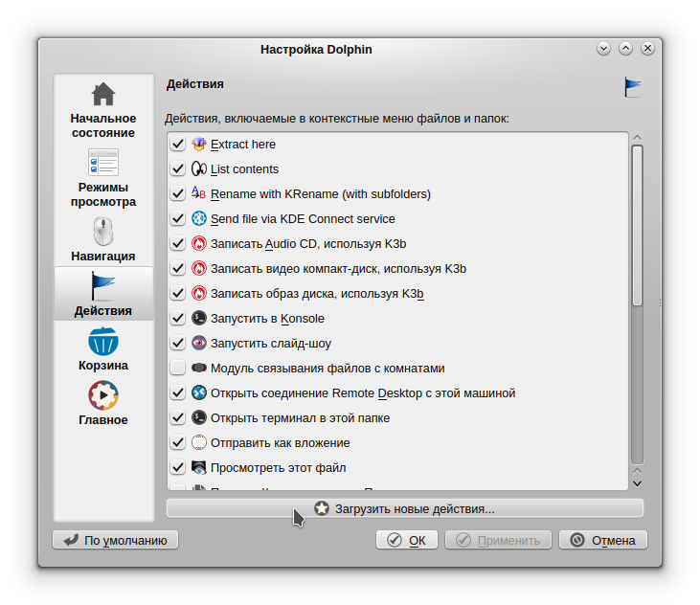Click icon beside Модуль связывания файлов
The image size is (700, 605).
(198, 369)
